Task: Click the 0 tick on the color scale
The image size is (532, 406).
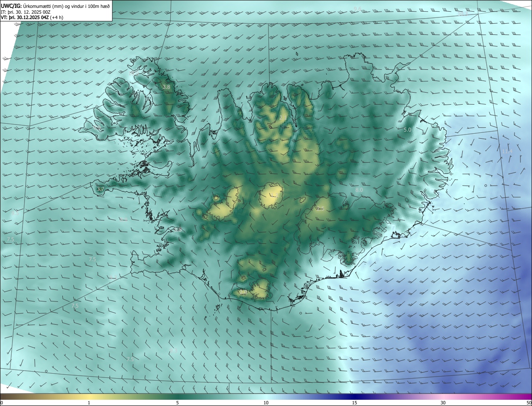Action: 2,403
